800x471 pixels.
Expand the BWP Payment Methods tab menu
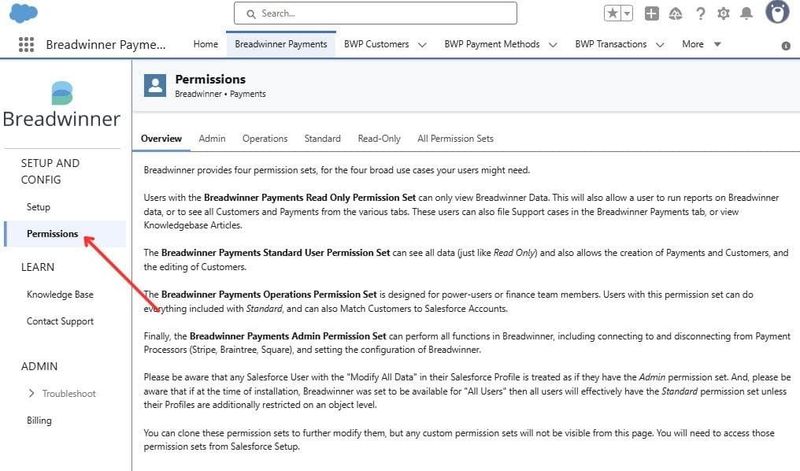coord(555,45)
